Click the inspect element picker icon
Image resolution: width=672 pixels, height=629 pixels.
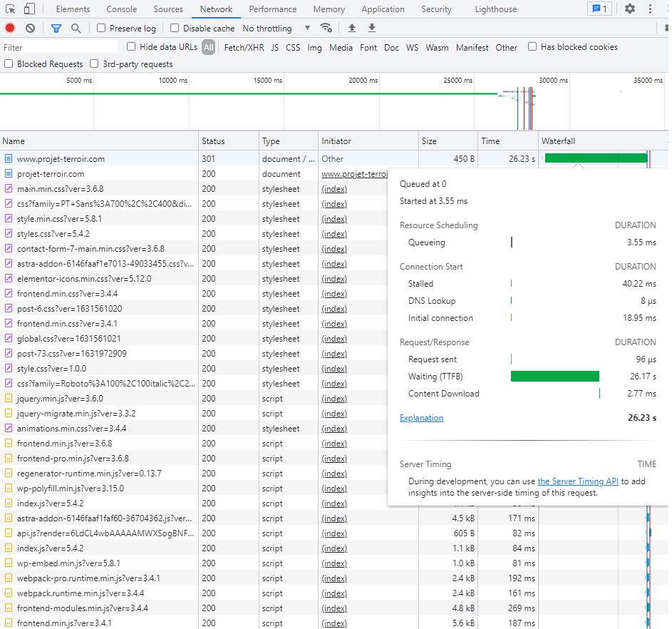click(x=11, y=9)
